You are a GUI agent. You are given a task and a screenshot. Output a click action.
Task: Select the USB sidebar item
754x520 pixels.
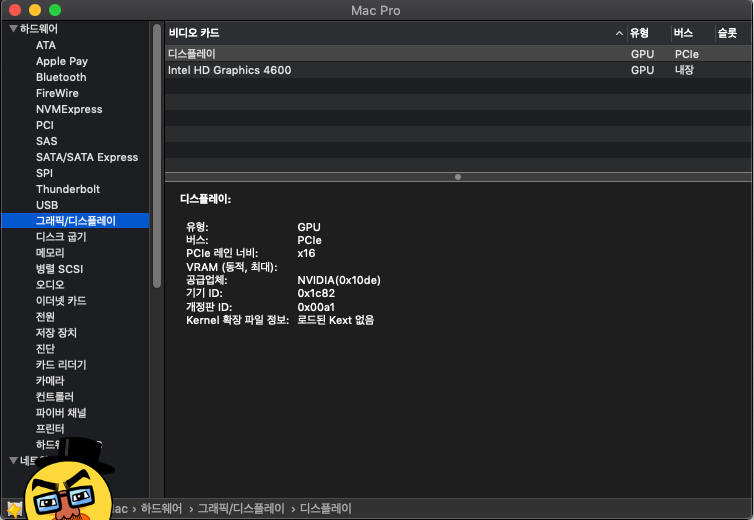pyautogui.click(x=47, y=205)
